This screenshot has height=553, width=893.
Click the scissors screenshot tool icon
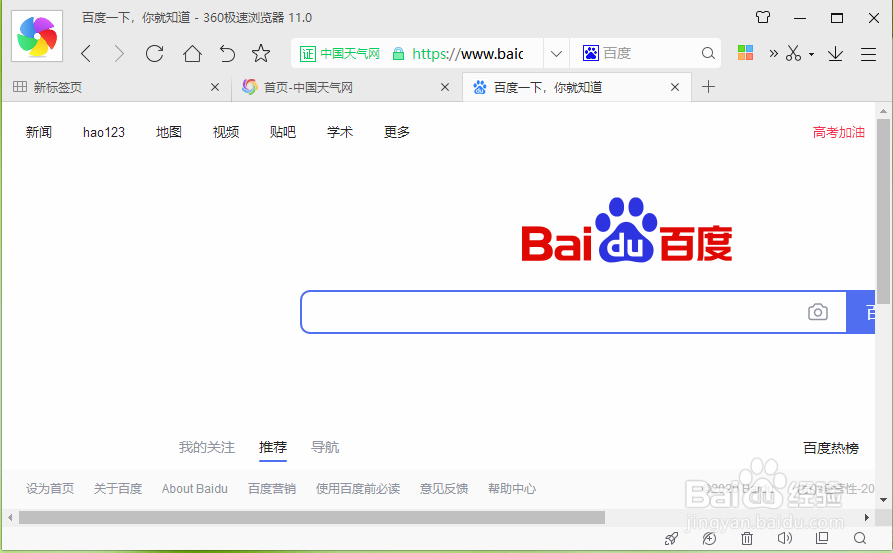(793, 53)
